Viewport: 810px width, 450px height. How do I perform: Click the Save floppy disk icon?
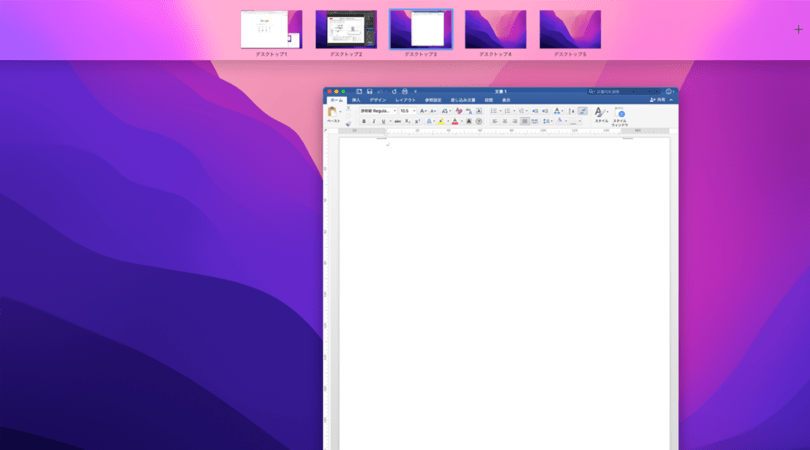click(369, 91)
